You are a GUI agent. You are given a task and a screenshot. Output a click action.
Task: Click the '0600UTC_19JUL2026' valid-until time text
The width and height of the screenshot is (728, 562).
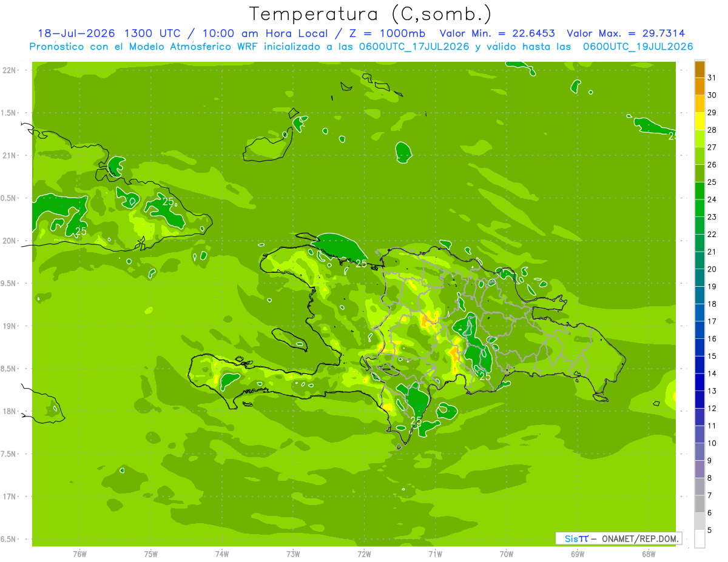coord(638,47)
